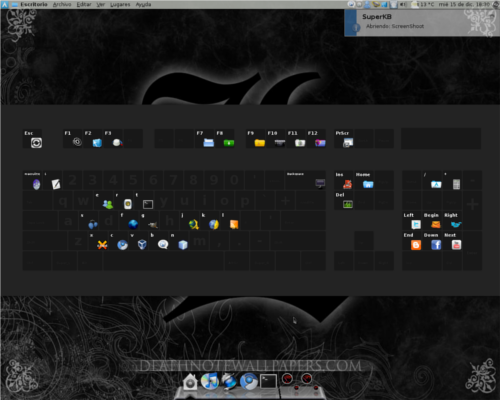Image resolution: width=500 pixels, height=400 pixels.
Task: Open the Archivo menu
Action: 62,4
